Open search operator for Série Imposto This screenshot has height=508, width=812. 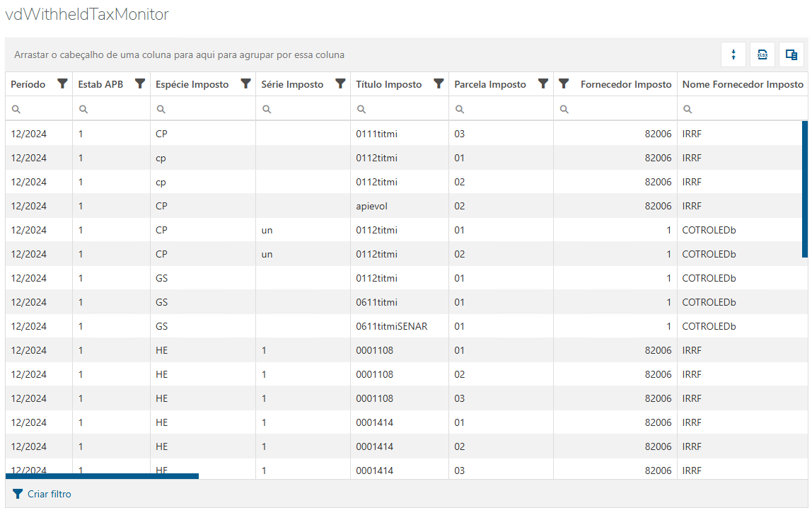click(x=267, y=109)
